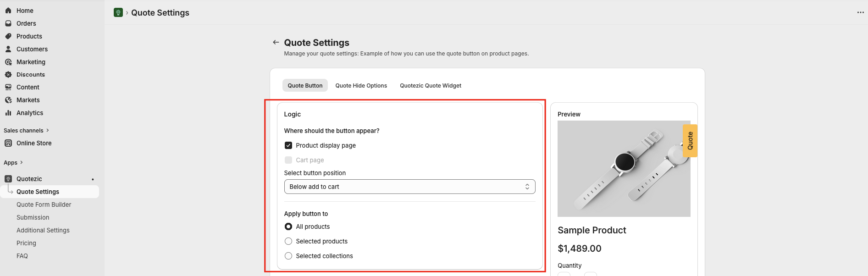Click the Products tag icon

(8, 36)
